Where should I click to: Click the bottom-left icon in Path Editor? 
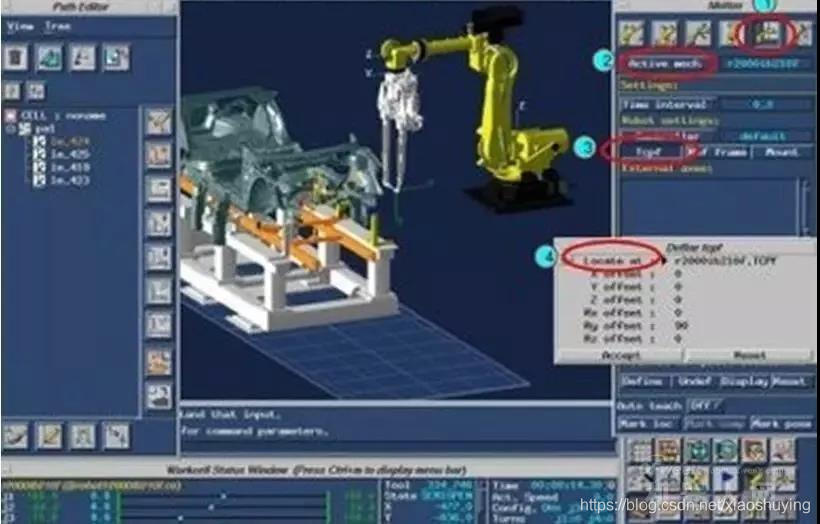(16, 434)
